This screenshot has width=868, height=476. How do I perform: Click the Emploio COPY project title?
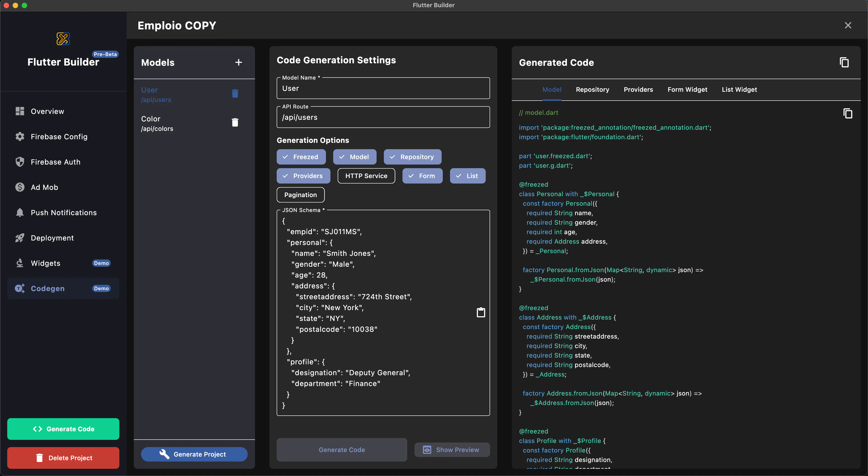pos(177,25)
